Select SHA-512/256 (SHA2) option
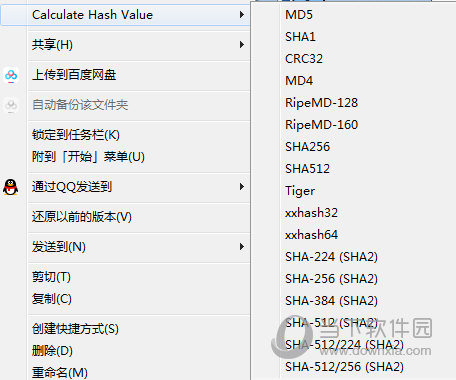This screenshot has height=380, width=456. tap(353, 367)
